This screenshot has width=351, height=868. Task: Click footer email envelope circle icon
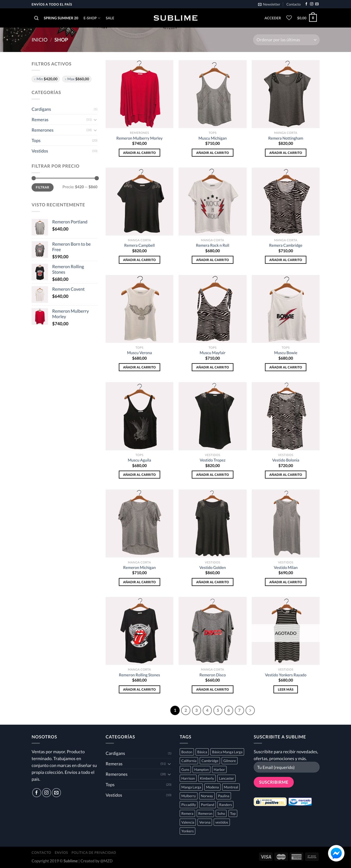(x=56, y=792)
